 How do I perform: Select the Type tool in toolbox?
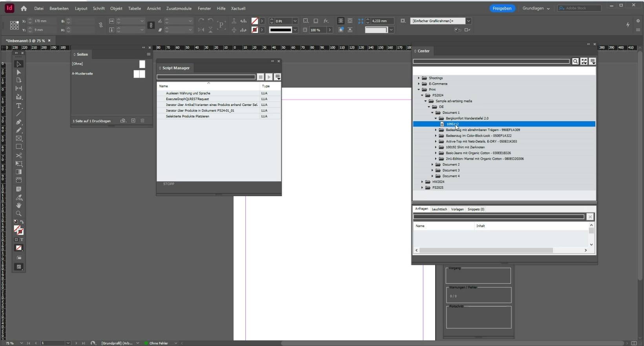coord(18,106)
